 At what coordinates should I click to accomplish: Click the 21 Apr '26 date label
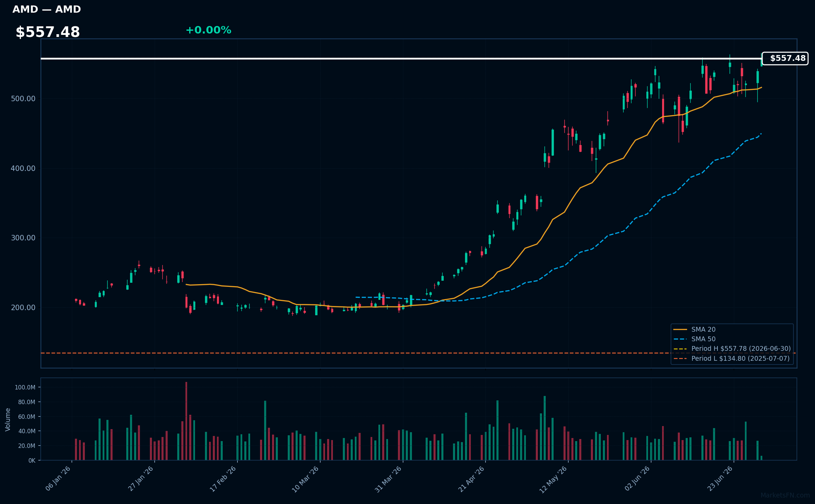click(x=471, y=479)
